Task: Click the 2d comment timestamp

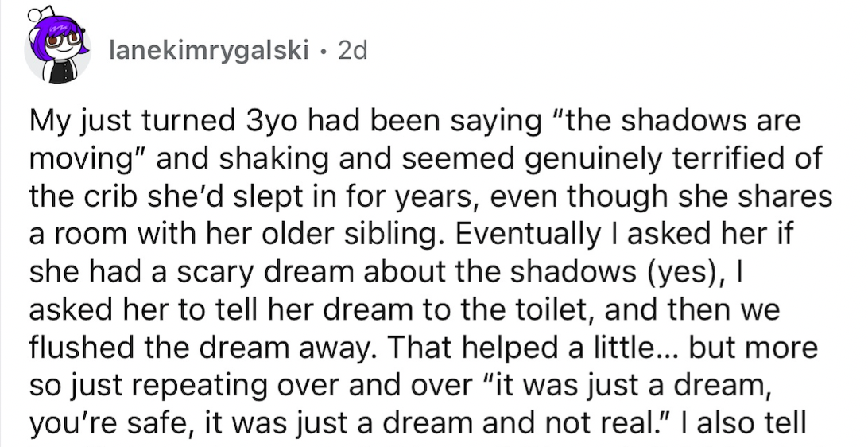Action: pos(351,52)
